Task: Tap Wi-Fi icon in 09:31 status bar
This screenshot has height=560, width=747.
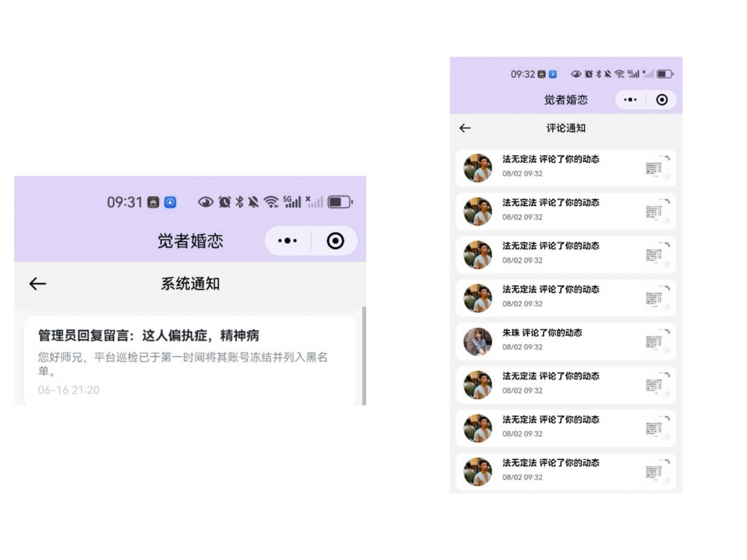Action: (x=271, y=202)
